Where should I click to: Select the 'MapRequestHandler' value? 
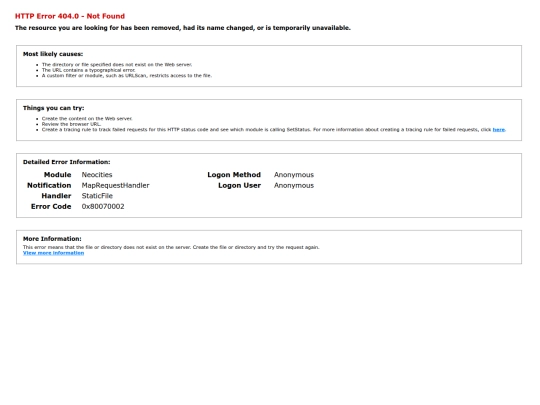pos(115,185)
